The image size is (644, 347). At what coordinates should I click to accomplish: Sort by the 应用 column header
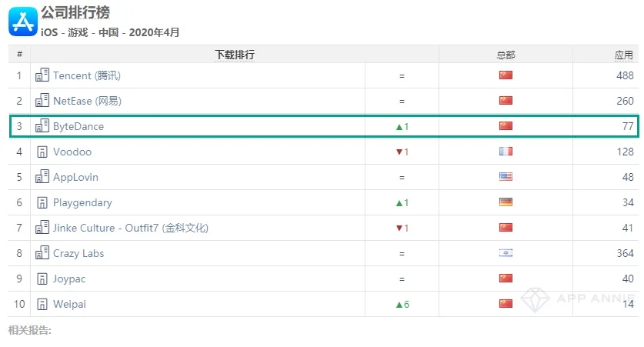coord(623,55)
